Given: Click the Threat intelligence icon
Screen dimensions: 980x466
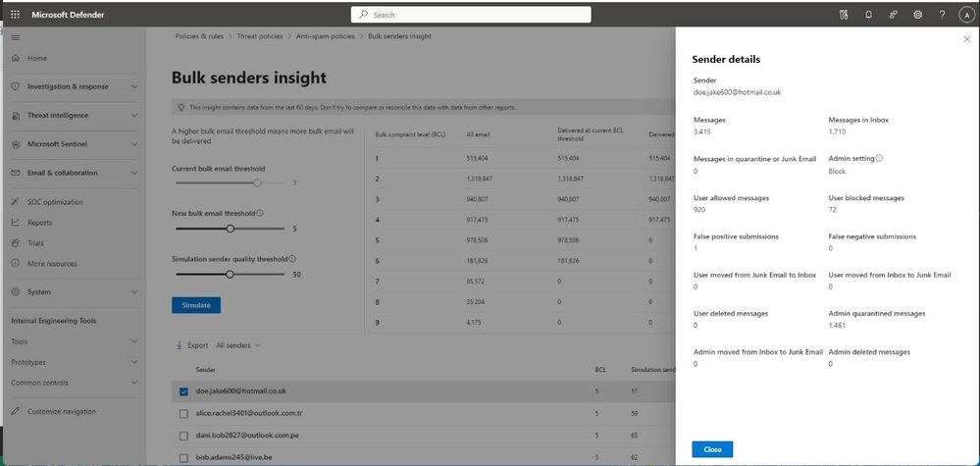Looking at the screenshot, I should click(x=16, y=116).
